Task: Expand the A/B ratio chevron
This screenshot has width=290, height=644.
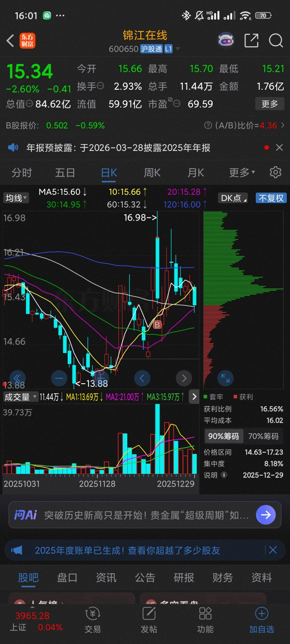Action: point(282,126)
